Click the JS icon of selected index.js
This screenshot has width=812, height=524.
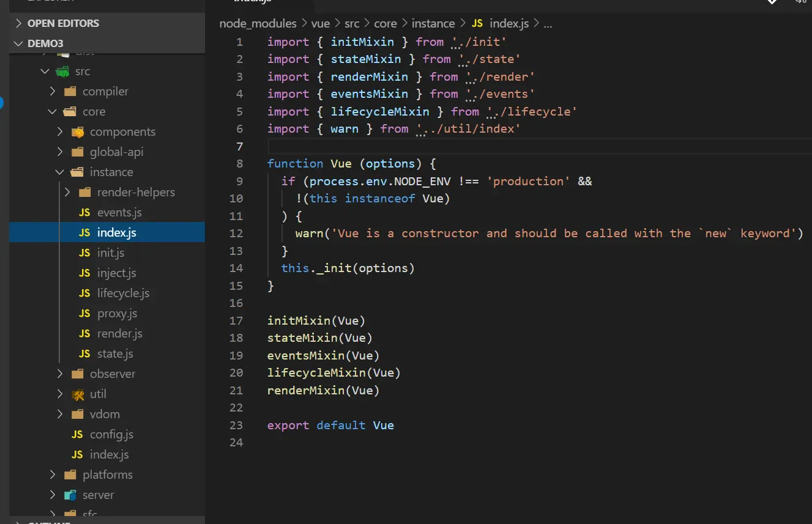click(85, 233)
